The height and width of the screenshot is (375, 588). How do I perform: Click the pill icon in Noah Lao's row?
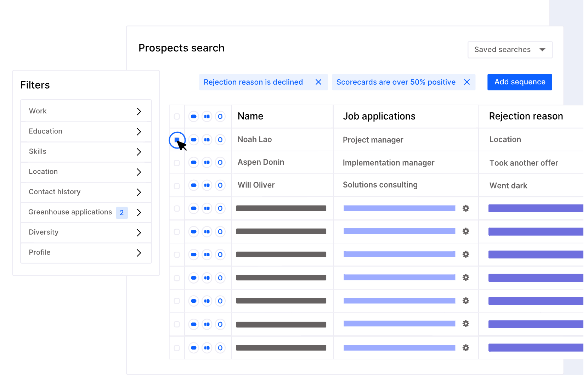tap(194, 140)
